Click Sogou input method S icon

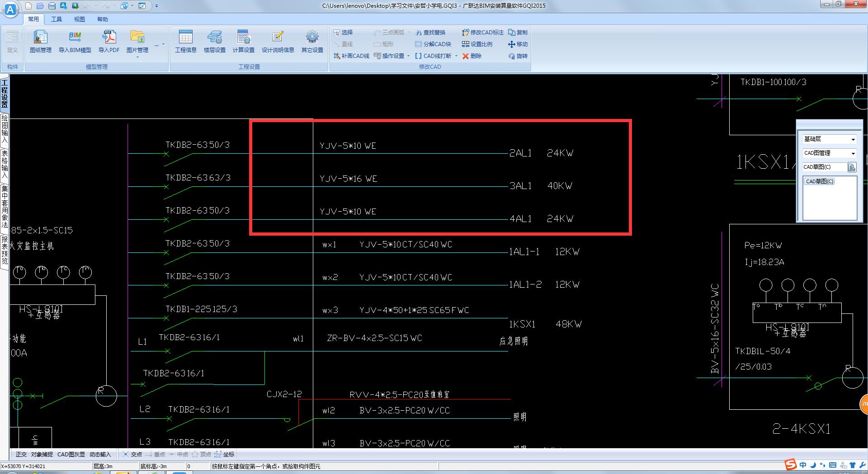coord(790,465)
